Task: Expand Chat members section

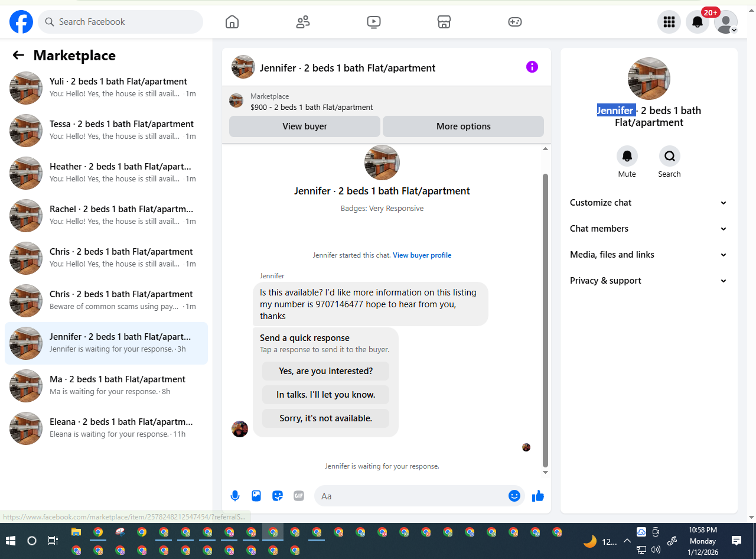Action: pyautogui.click(x=649, y=229)
